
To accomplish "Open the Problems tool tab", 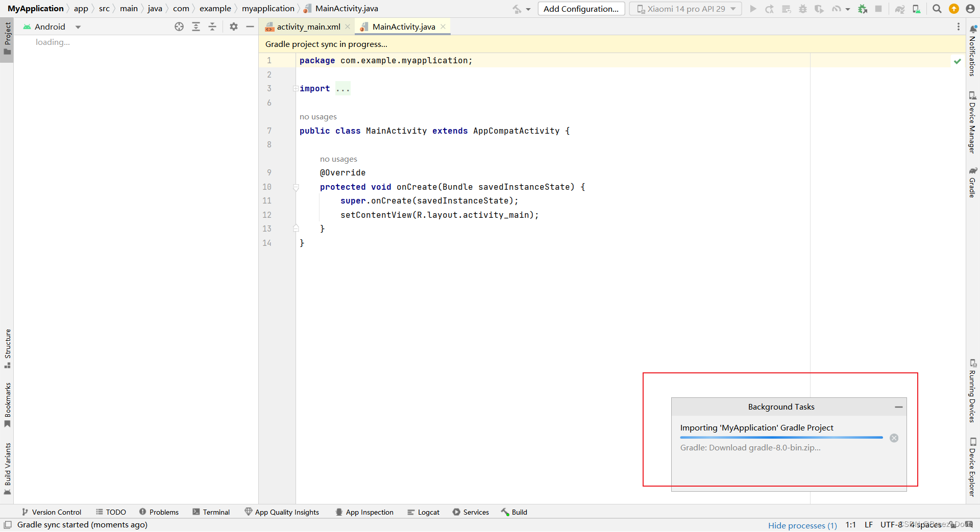I will coord(159,512).
